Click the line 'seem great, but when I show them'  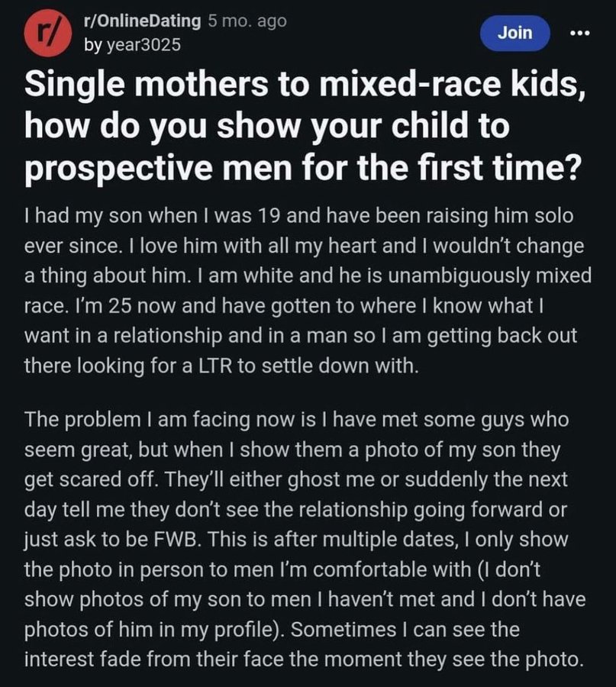point(292,450)
